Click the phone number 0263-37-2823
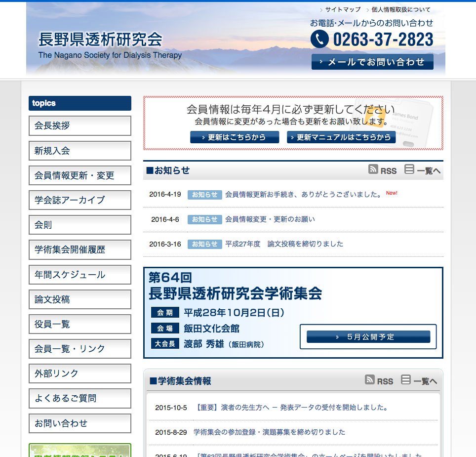 pyautogui.click(x=383, y=40)
